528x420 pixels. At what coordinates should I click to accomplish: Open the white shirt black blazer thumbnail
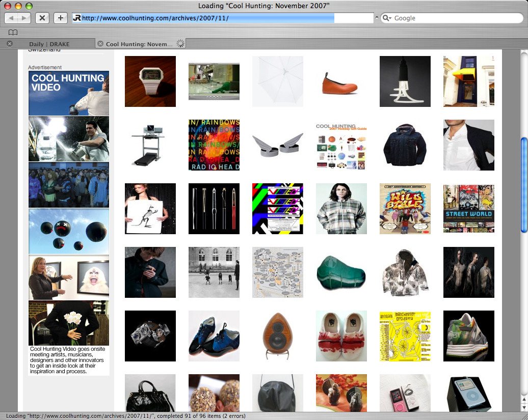coord(469,145)
